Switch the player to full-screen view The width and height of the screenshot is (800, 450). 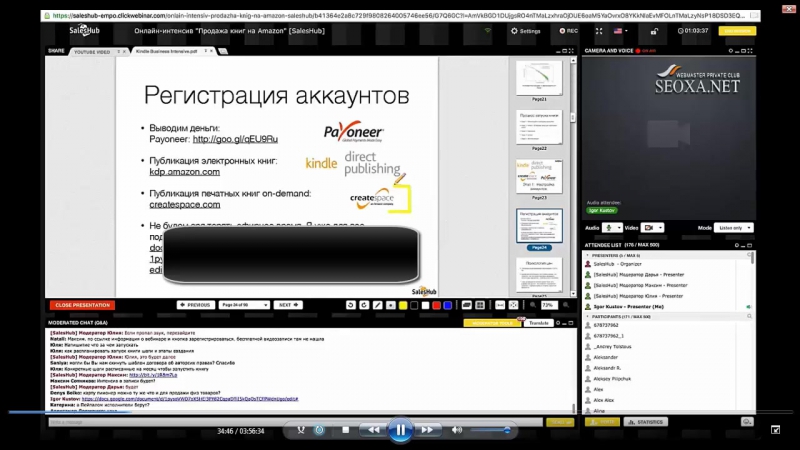coord(776,430)
